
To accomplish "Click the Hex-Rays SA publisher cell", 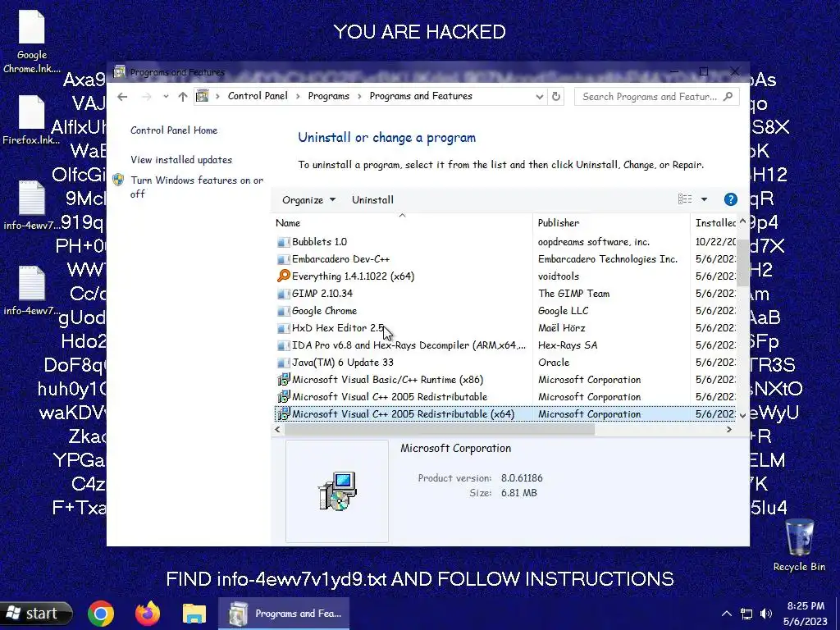I will coord(568,345).
